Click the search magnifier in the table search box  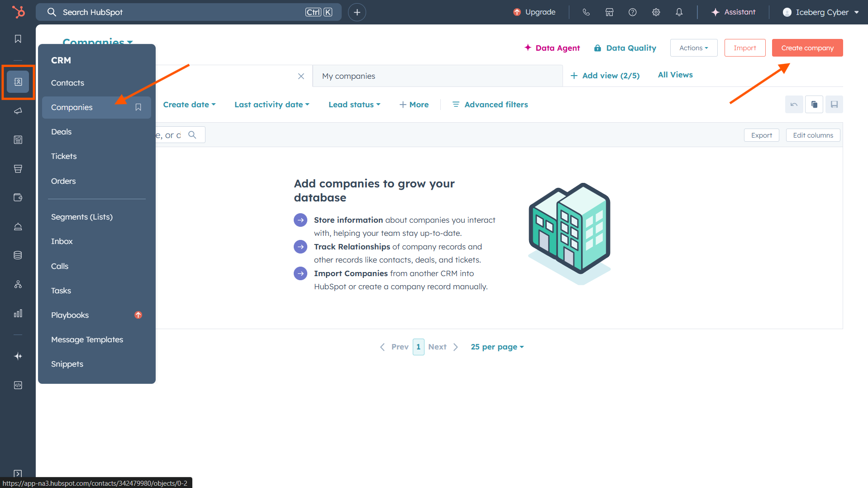(x=192, y=135)
